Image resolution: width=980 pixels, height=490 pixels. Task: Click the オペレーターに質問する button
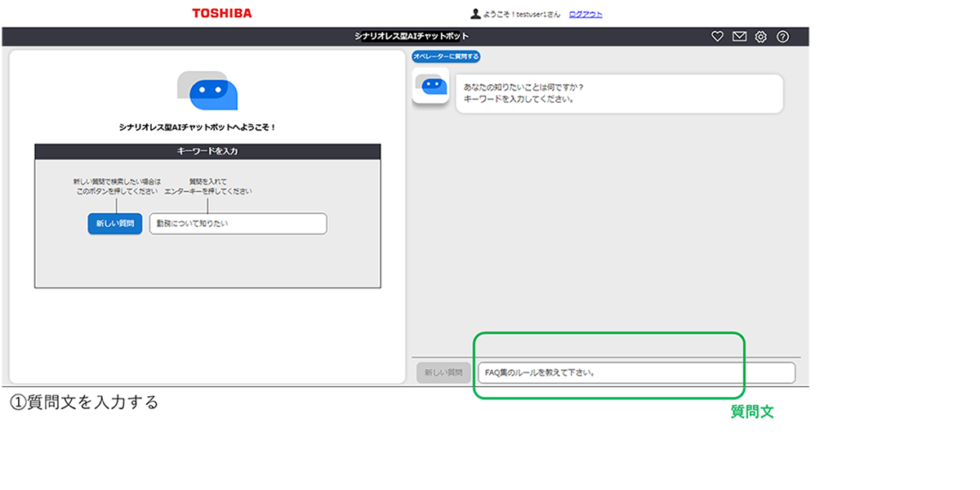pyautogui.click(x=446, y=56)
